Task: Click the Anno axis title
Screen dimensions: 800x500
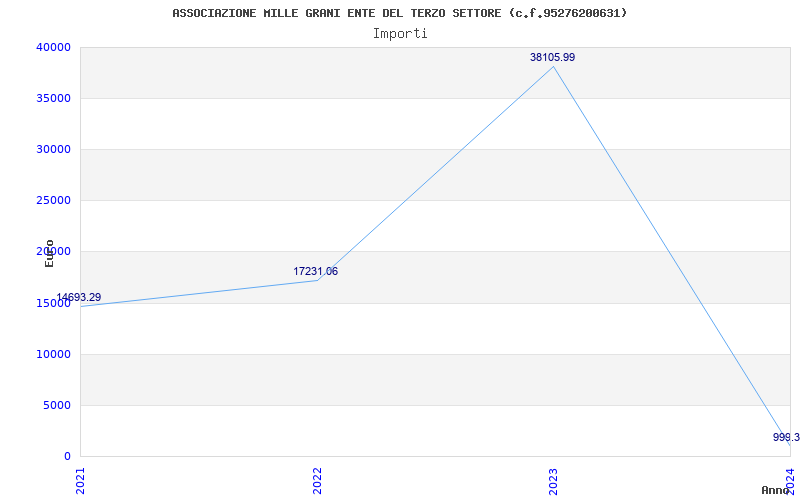Action: pos(775,490)
